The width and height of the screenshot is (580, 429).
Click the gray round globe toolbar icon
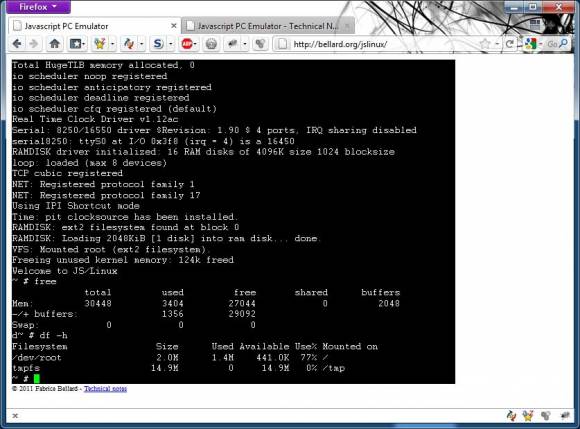pos(211,44)
